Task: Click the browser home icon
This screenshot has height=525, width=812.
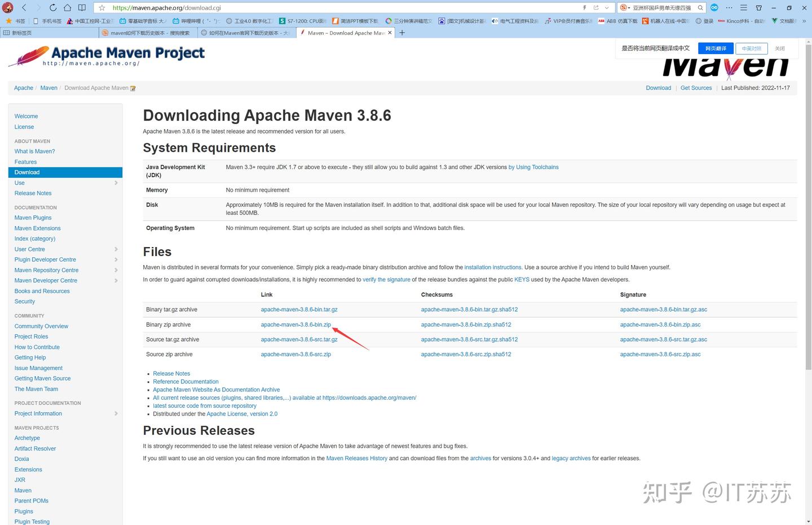Action: (67, 7)
